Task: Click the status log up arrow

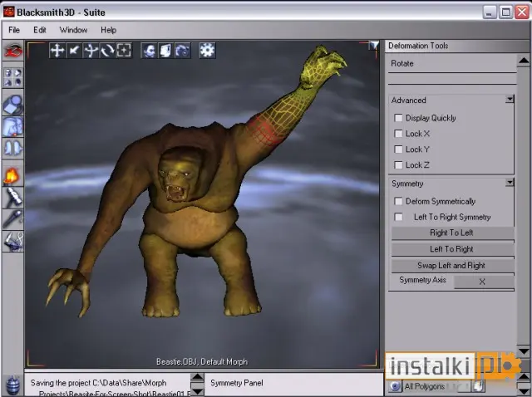Action: pyautogui.click(x=197, y=377)
